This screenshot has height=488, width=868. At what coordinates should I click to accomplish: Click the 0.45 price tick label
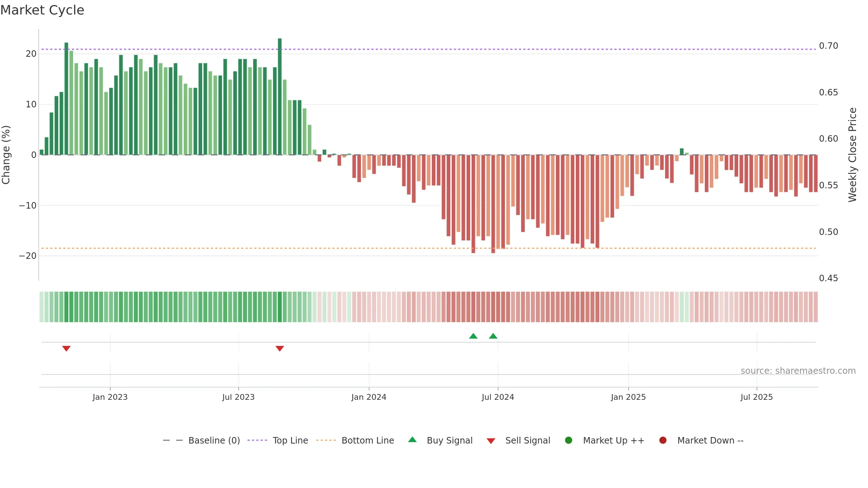click(829, 278)
